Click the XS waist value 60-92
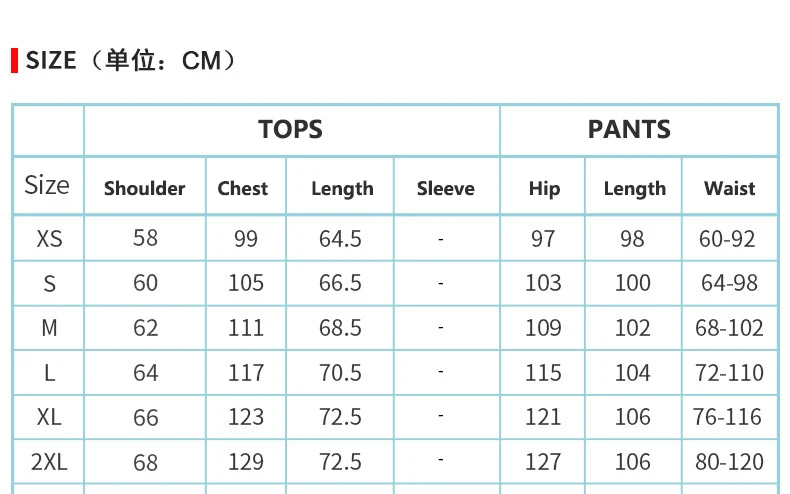790x494 pixels. tap(728, 239)
